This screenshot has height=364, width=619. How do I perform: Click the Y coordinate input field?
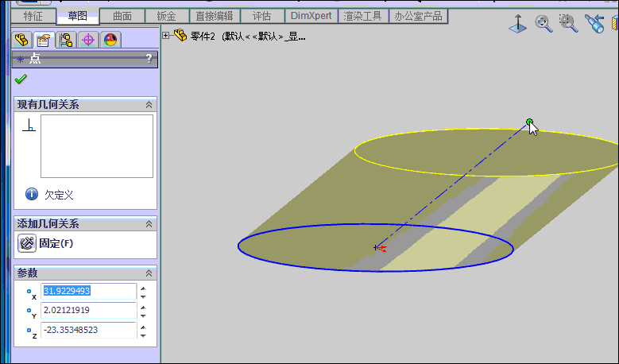[x=88, y=310]
